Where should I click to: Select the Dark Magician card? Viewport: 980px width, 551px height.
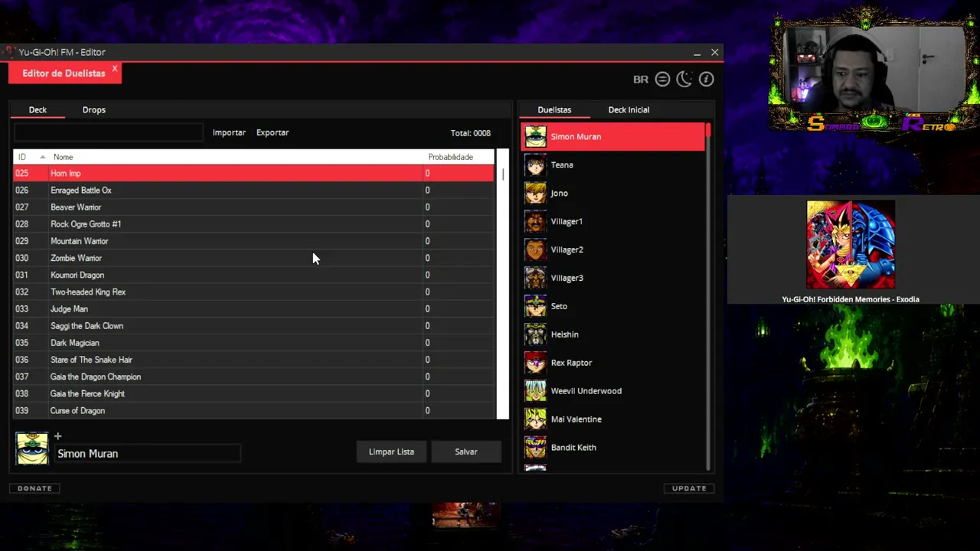click(x=253, y=343)
